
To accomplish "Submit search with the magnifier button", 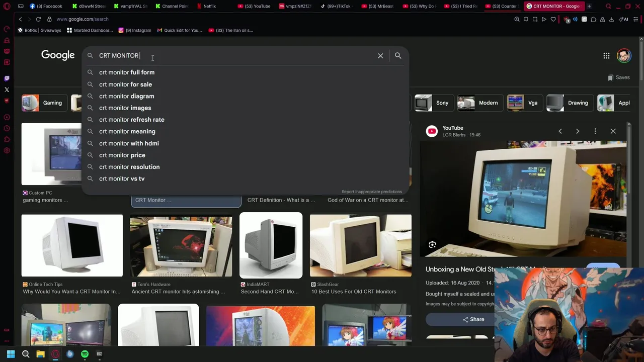I will click(398, 56).
